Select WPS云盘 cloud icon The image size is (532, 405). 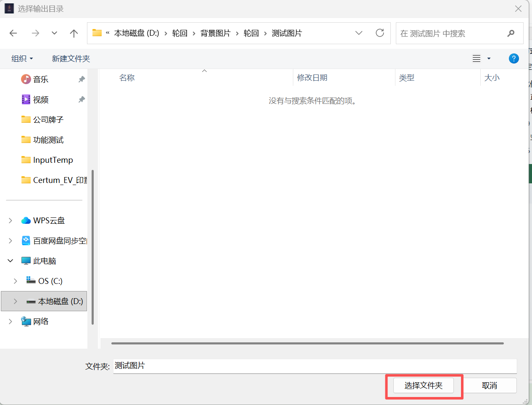[26, 220]
